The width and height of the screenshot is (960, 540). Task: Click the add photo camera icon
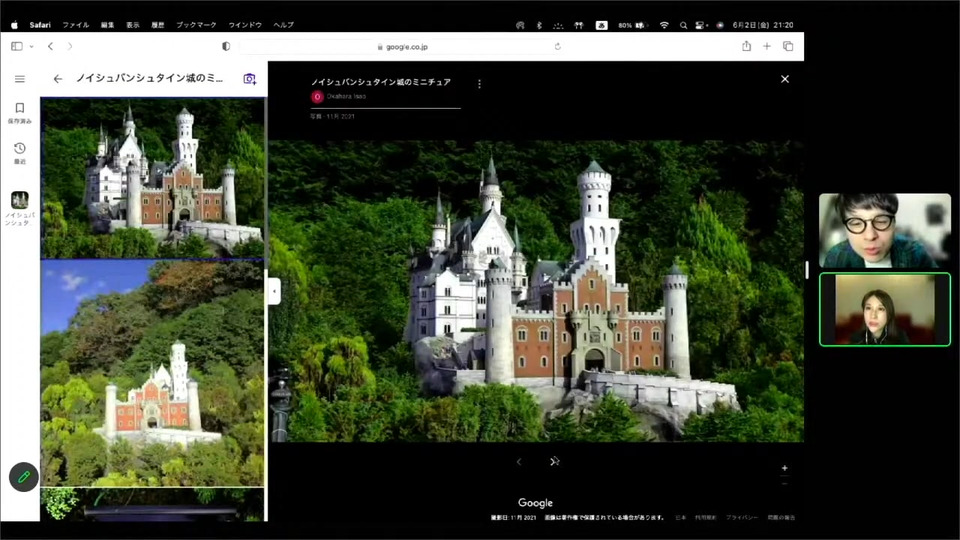coord(249,79)
